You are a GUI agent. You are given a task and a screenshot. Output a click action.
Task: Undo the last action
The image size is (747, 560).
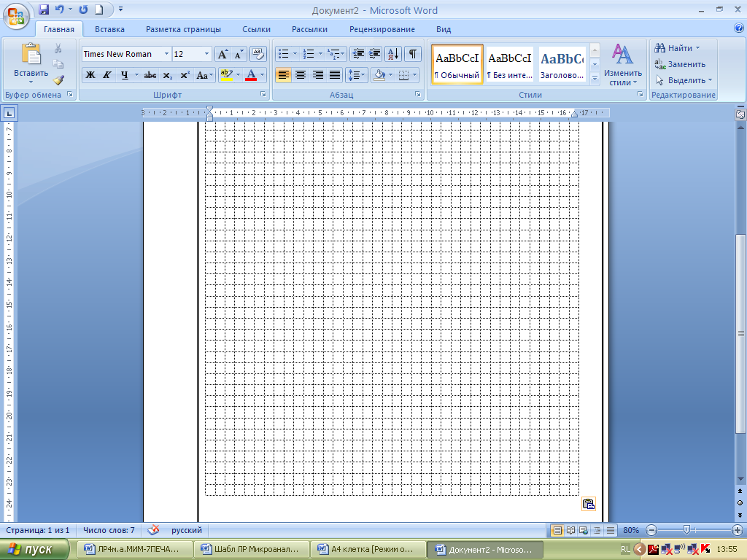(59, 9)
